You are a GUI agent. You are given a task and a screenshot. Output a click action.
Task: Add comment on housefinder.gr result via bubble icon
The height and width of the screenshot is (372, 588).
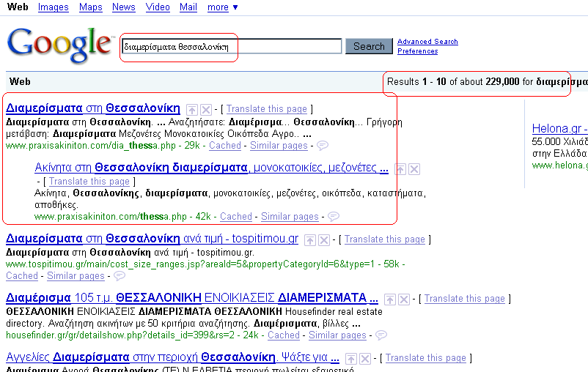point(381,335)
